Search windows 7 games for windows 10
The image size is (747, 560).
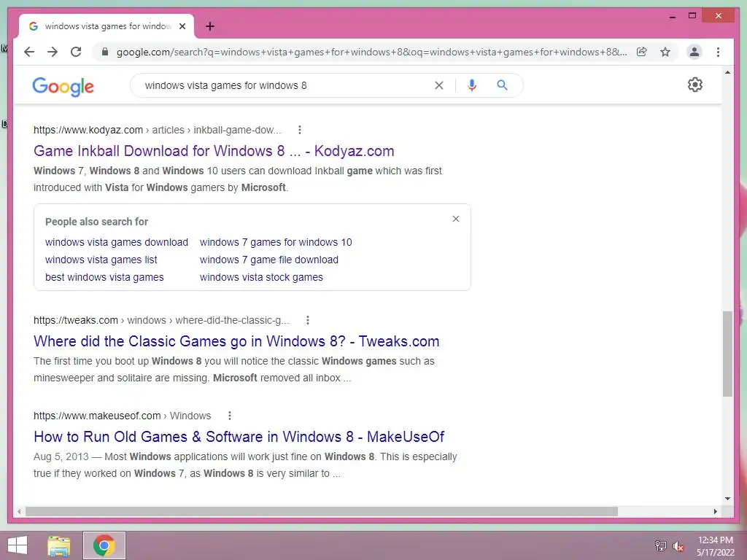tap(276, 242)
